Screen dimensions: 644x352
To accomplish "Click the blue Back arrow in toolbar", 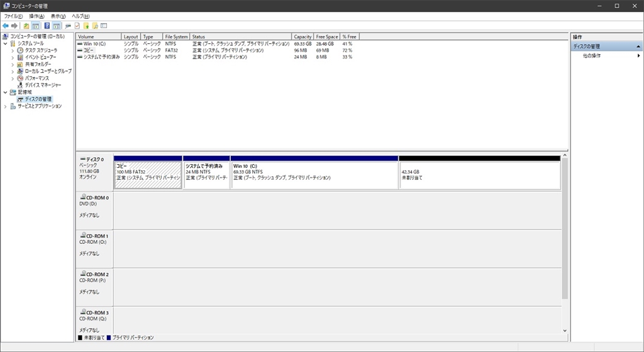I will (x=5, y=26).
